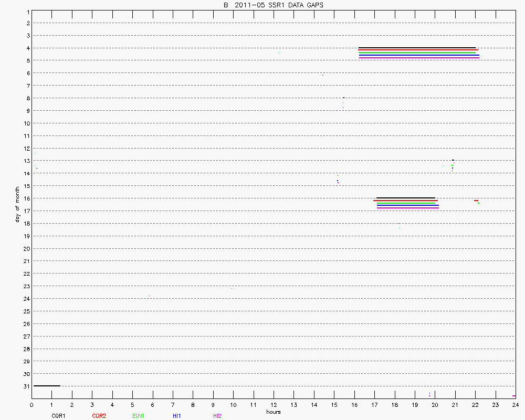Click the black COR1 gap bar on day 4

(x=417, y=48)
